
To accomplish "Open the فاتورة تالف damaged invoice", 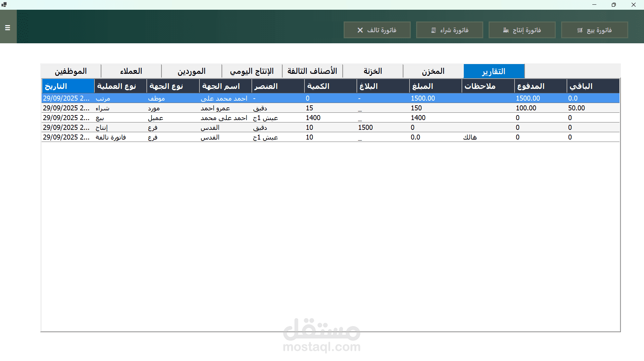I will point(377,30).
